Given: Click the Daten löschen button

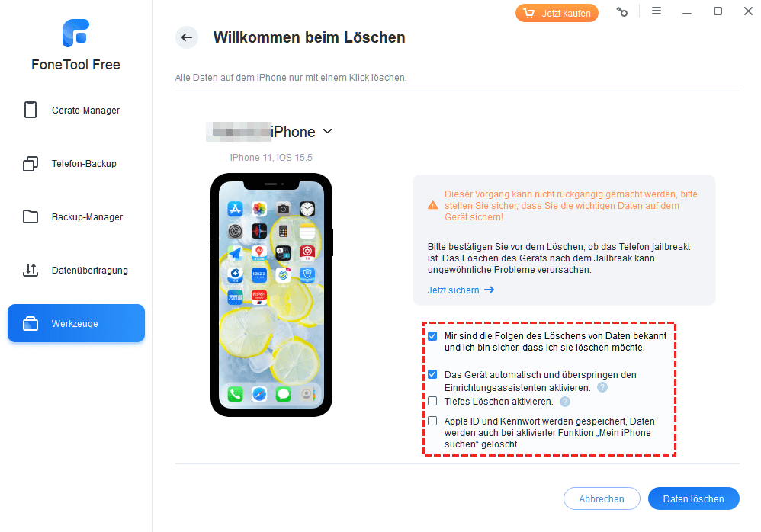Looking at the screenshot, I should point(694,498).
